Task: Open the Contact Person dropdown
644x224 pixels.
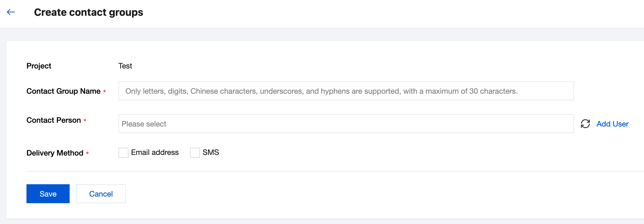Action: coord(346,124)
